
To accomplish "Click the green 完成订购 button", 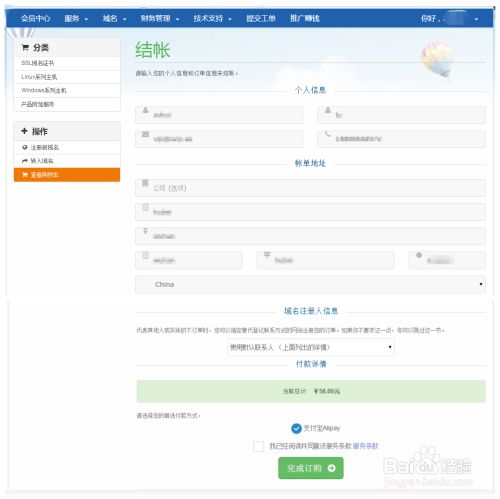I will [x=311, y=468].
